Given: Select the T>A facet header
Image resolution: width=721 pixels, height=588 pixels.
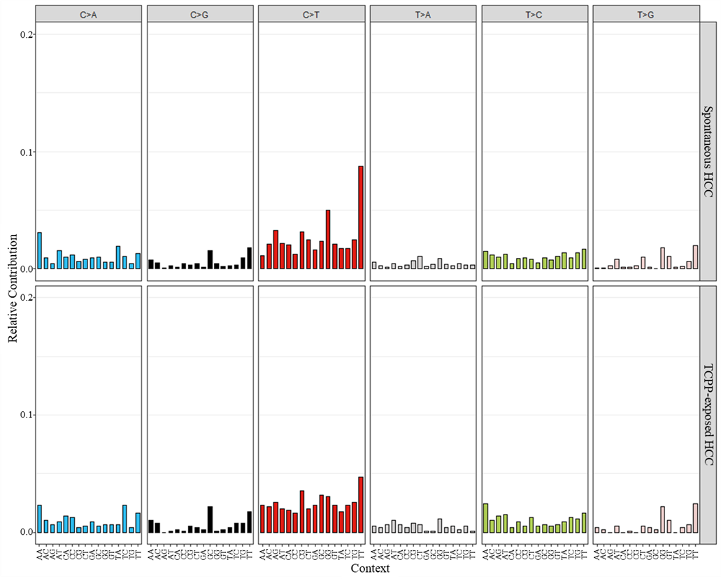Looking at the screenshot, I should pos(422,13).
